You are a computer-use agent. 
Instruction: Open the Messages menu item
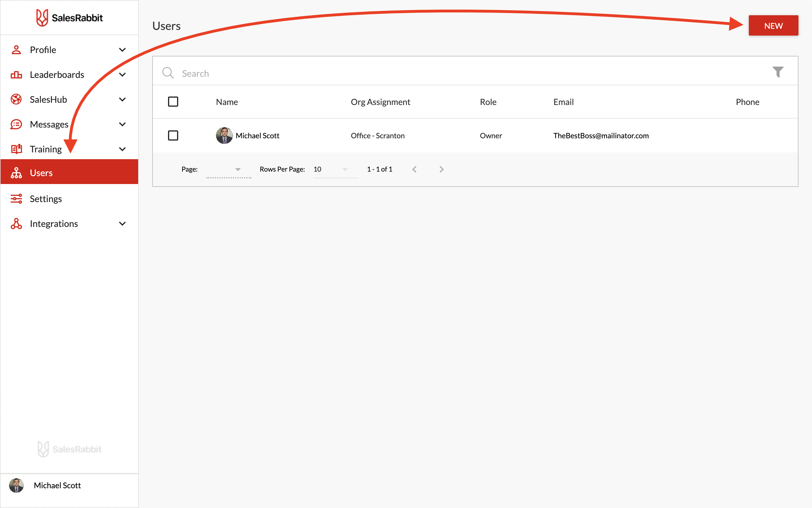69,124
